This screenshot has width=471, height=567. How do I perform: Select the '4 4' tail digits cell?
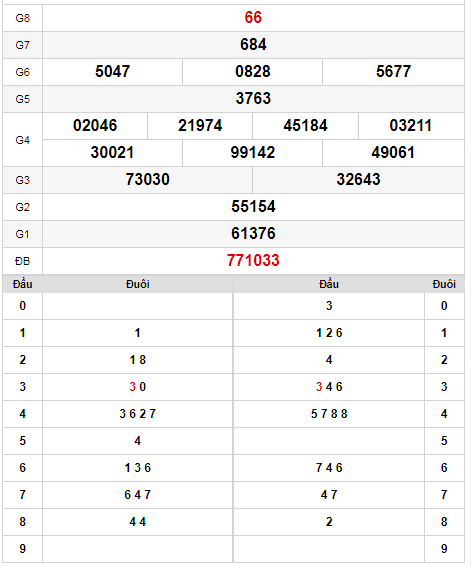pyautogui.click(x=138, y=522)
